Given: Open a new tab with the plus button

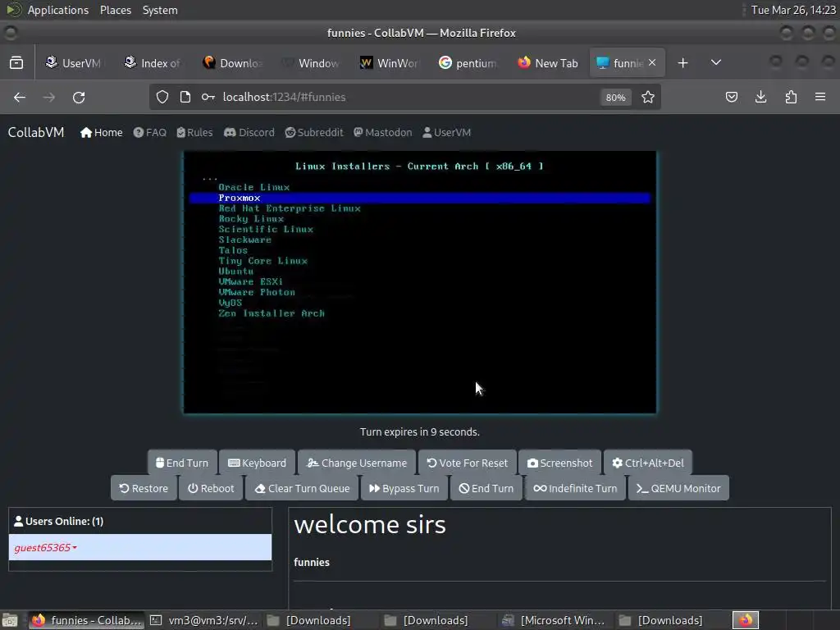Looking at the screenshot, I should [x=682, y=62].
